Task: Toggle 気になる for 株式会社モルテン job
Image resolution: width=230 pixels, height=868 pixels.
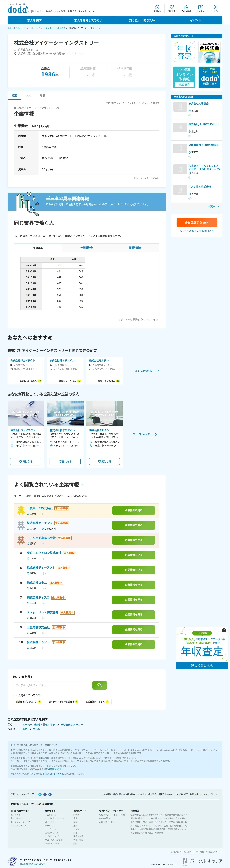Action: coord(104,462)
